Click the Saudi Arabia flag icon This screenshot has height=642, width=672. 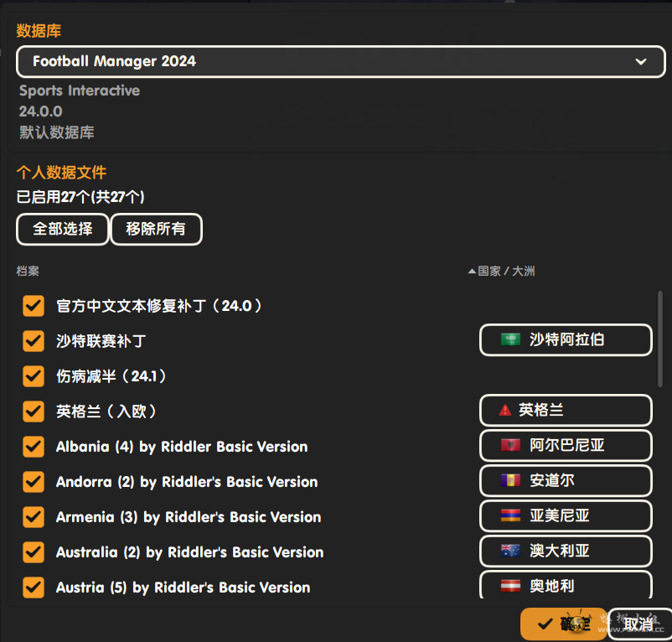[510, 339]
